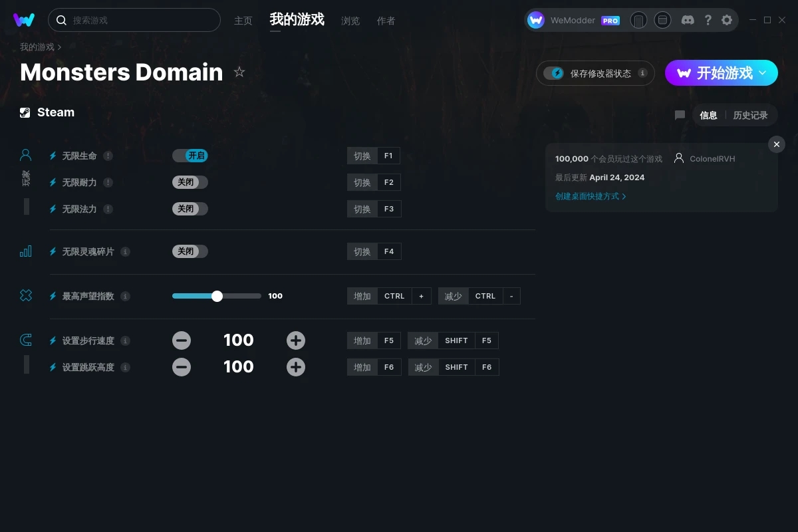Screen dimensions: 798x532
Task: Click 切换 F2 hotkey button
Action: [374, 182]
